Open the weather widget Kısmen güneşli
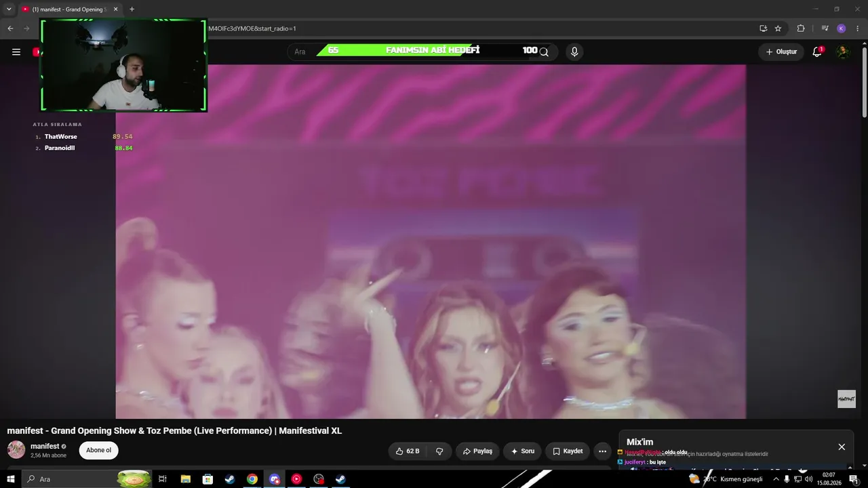The width and height of the screenshot is (868, 488). coord(726,479)
